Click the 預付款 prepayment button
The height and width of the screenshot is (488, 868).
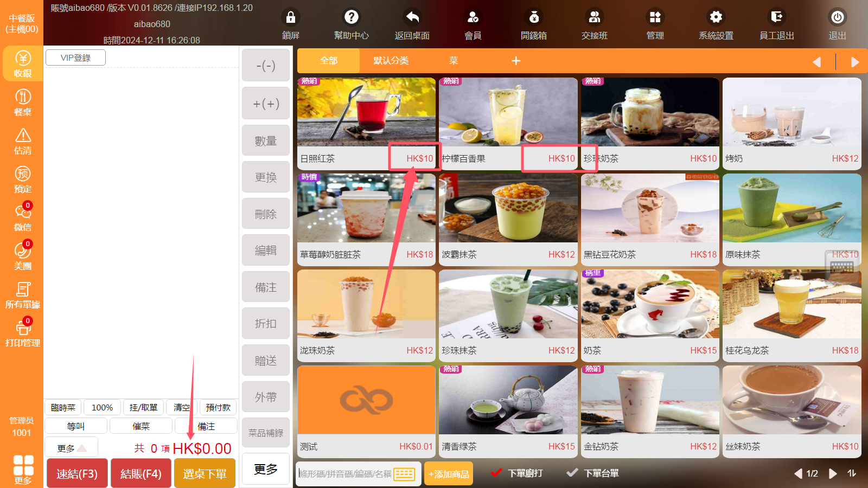point(219,407)
